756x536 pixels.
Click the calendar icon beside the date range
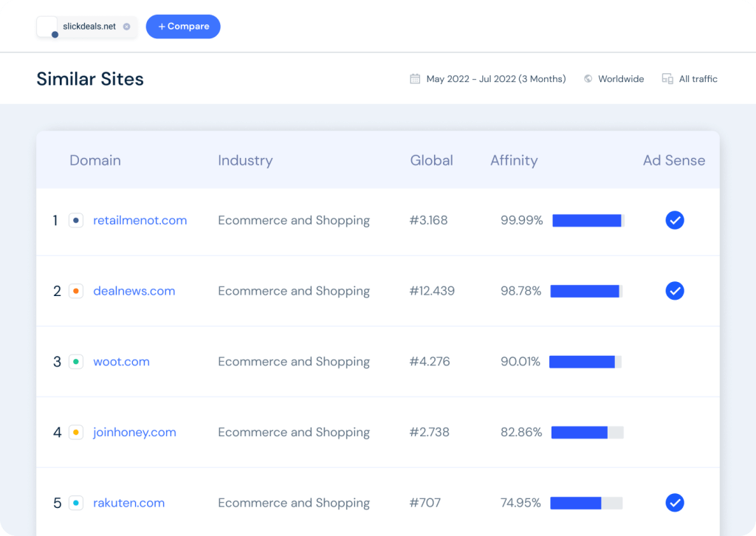tap(415, 78)
